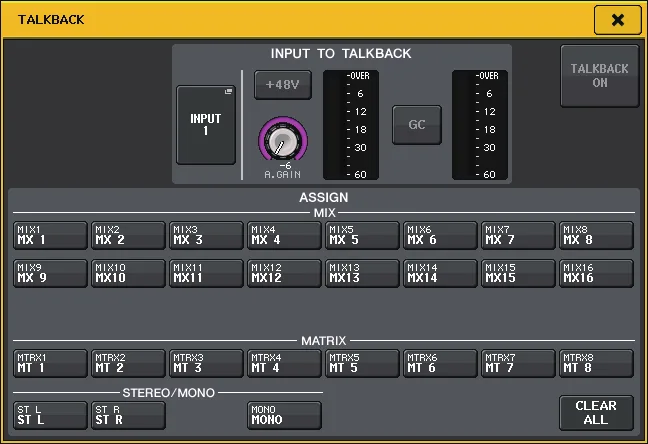Select matrix MTRX7 MT 7 for talkback
The width and height of the screenshot is (648, 444).
[518, 363]
